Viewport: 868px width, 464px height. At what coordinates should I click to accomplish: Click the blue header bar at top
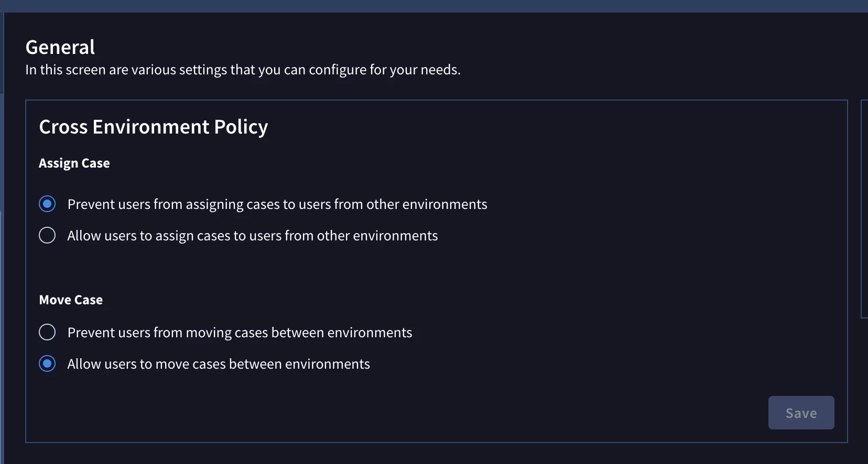[x=434, y=6]
